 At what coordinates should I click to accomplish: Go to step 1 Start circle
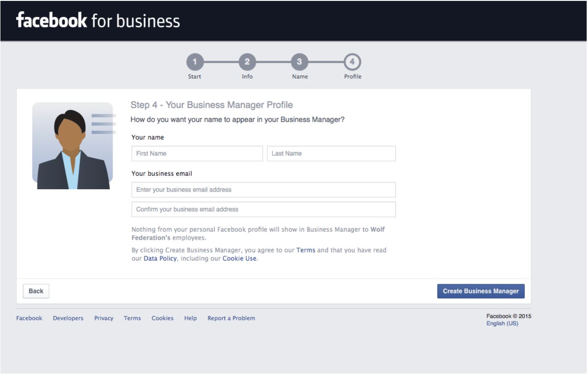pos(194,62)
